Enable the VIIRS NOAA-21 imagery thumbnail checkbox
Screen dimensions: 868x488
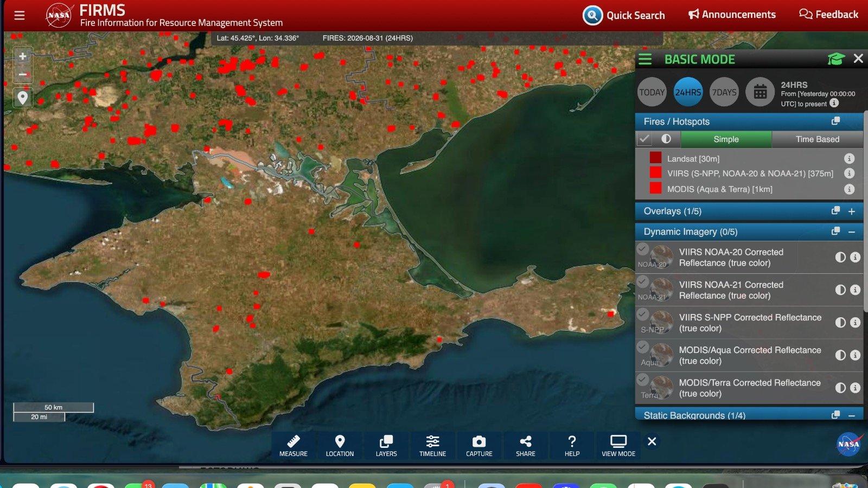click(643, 281)
